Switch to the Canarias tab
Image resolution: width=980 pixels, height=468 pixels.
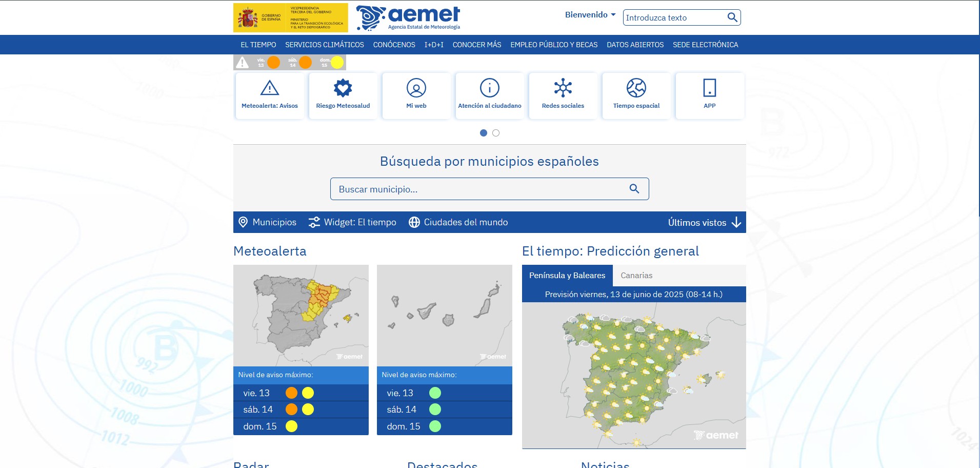(x=636, y=276)
